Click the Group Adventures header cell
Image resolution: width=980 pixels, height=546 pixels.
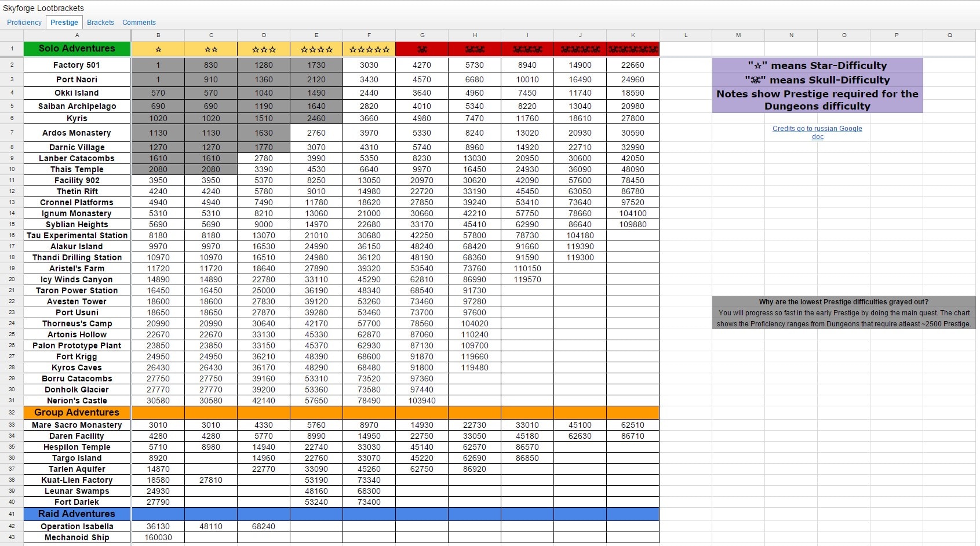click(x=77, y=413)
